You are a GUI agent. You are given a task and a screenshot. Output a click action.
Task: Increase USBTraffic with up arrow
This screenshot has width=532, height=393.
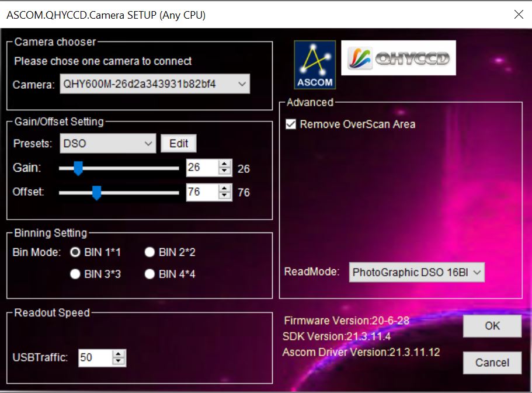point(119,354)
